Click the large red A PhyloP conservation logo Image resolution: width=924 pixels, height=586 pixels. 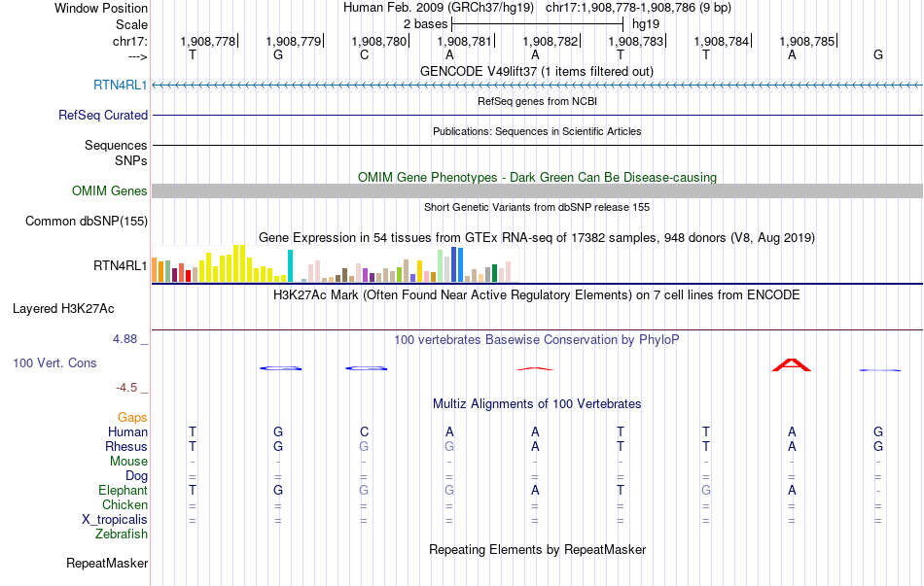tap(792, 365)
